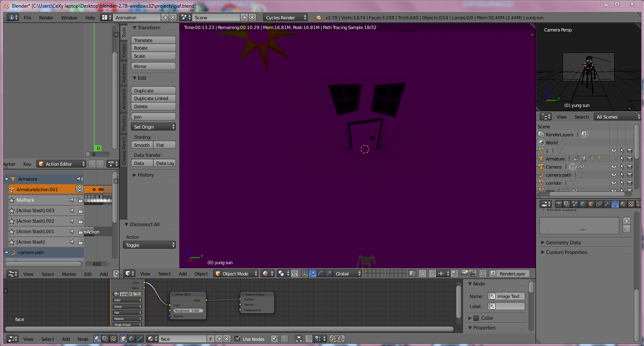
Task: Pause the viewport render preview
Action: tap(483, 273)
